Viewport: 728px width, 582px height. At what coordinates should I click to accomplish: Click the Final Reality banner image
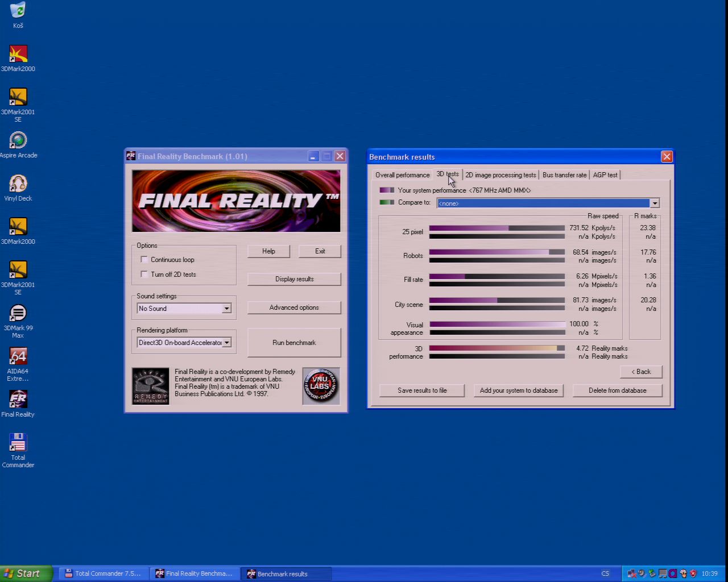coord(236,201)
